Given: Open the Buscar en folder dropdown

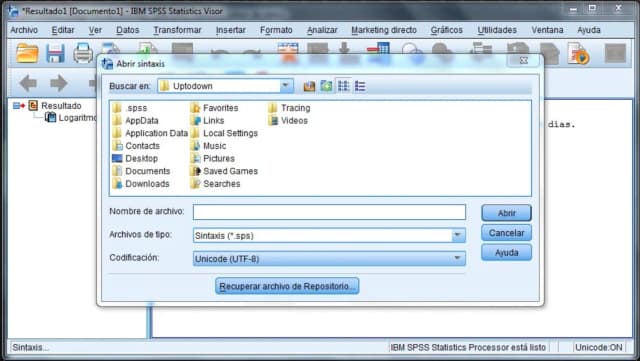Looking at the screenshot, I should (286, 86).
